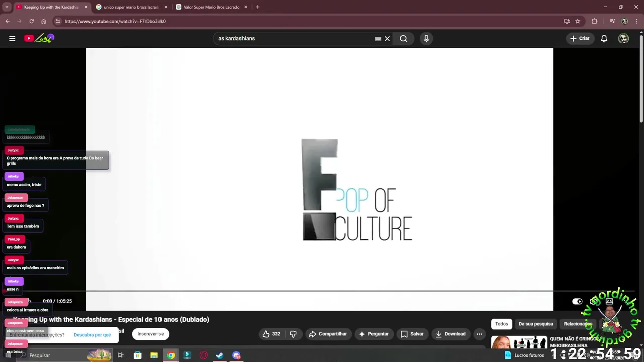Click the Chrome taskbar icon
The width and height of the screenshot is (644, 362).
[x=171, y=355]
